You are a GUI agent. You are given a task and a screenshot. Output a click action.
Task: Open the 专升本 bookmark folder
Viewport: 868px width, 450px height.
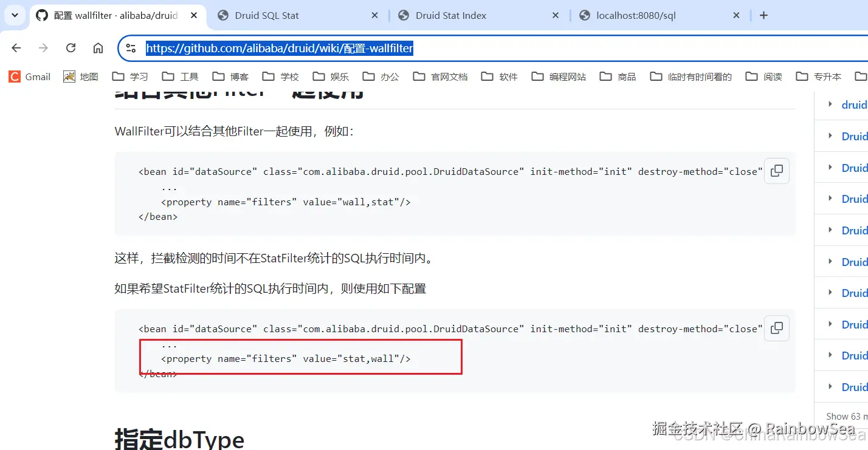819,77
